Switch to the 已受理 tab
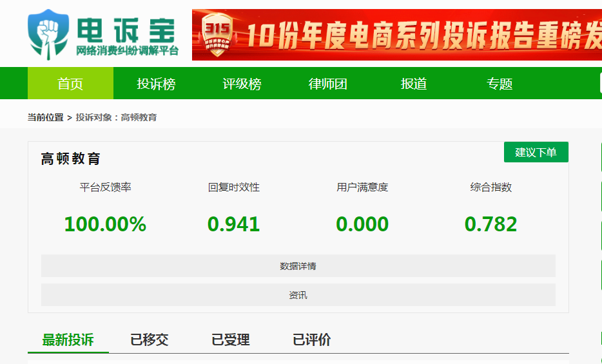This screenshot has height=364, width=602. 231,340
